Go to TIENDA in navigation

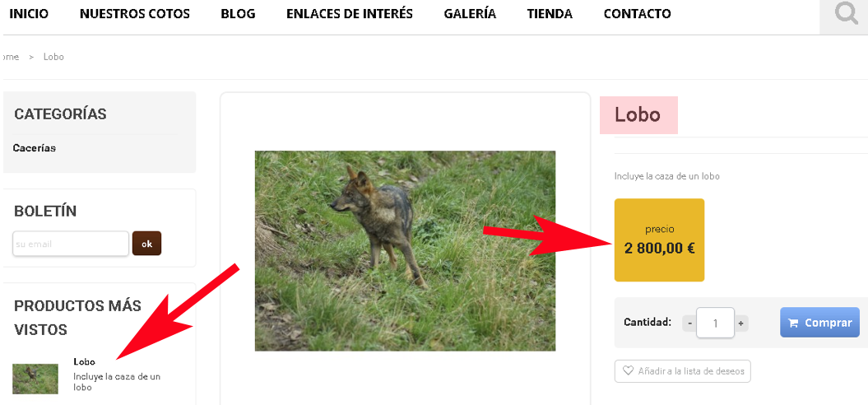click(x=550, y=14)
